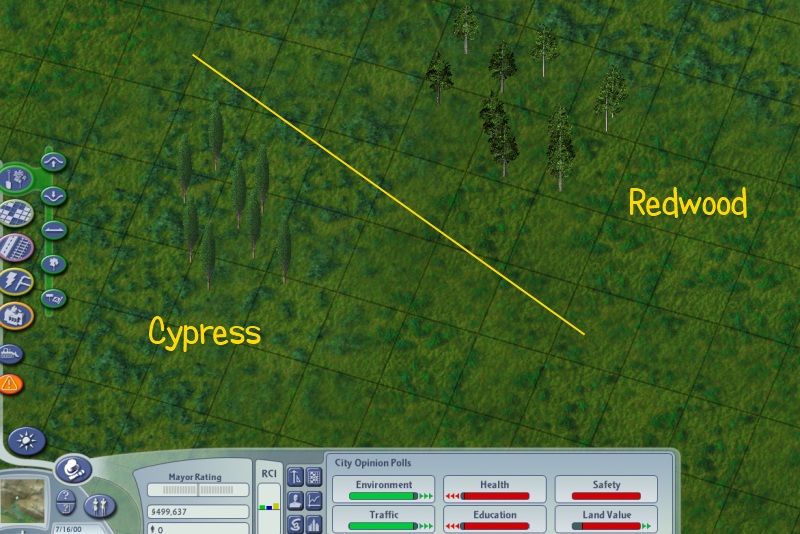The height and width of the screenshot is (534, 800).
Task: Click the population count showing 0
Action: pos(198,529)
